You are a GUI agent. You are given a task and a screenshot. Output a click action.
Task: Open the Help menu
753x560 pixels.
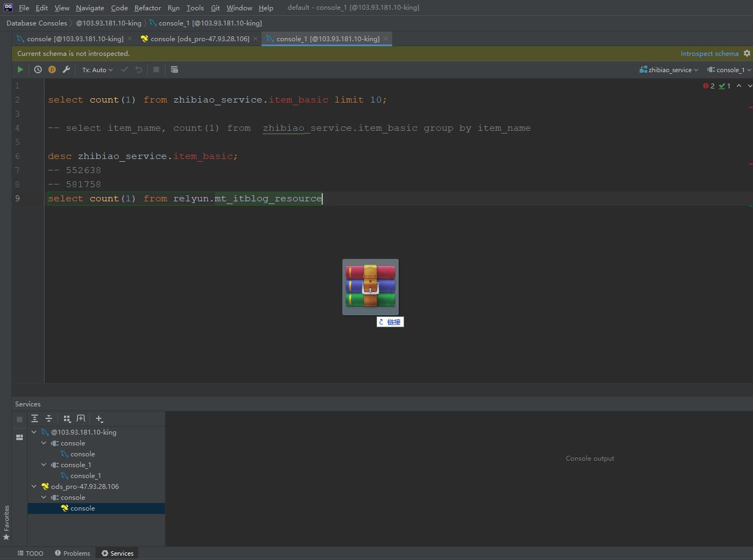click(x=266, y=8)
